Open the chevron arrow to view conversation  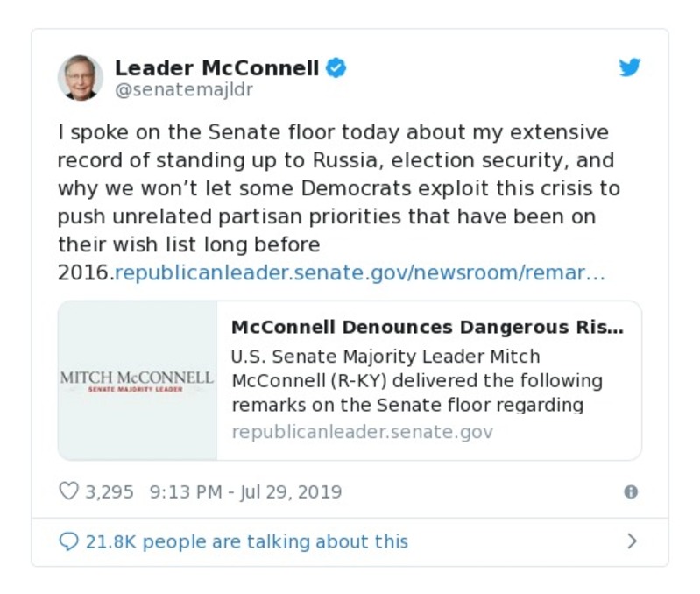633,541
